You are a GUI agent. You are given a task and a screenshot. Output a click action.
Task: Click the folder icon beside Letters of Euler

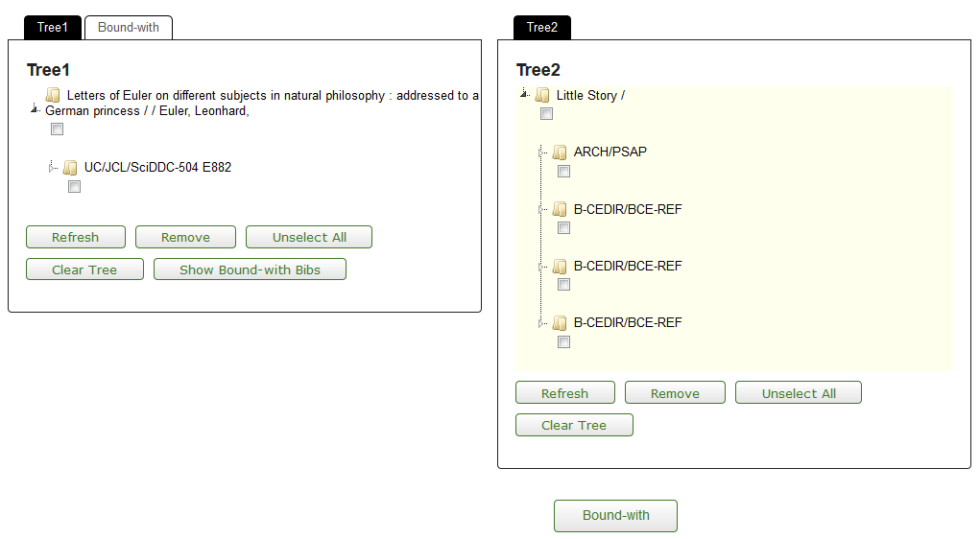[x=53, y=95]
